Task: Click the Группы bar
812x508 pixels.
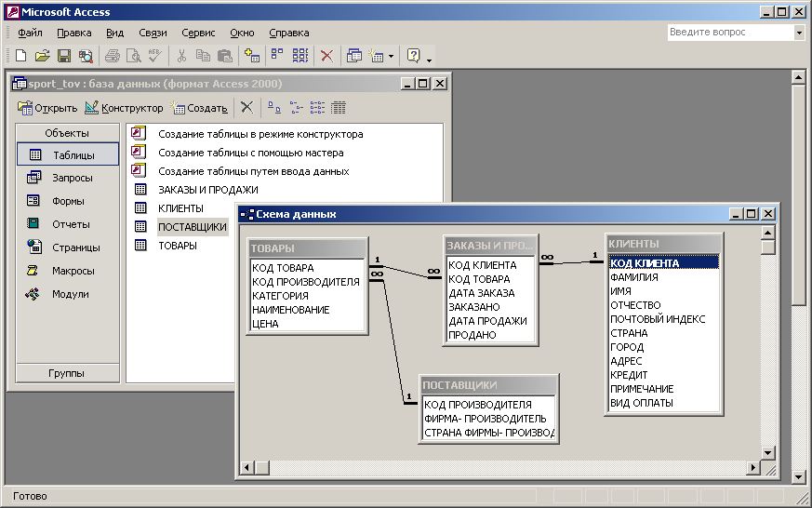Action: [67, 373]
